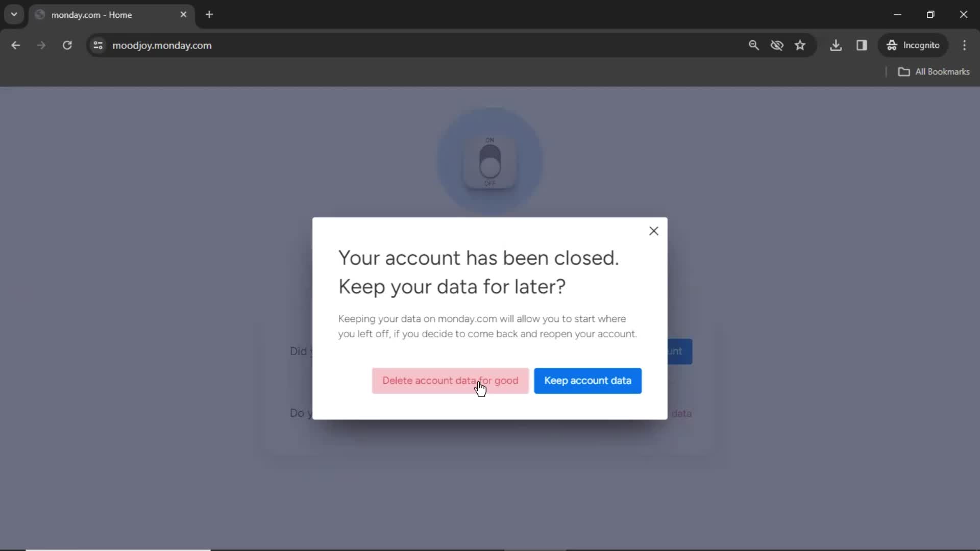Screen dimensions: 980x551
Task: Click the browser forward navigation icon
Action: coord(41,45)
